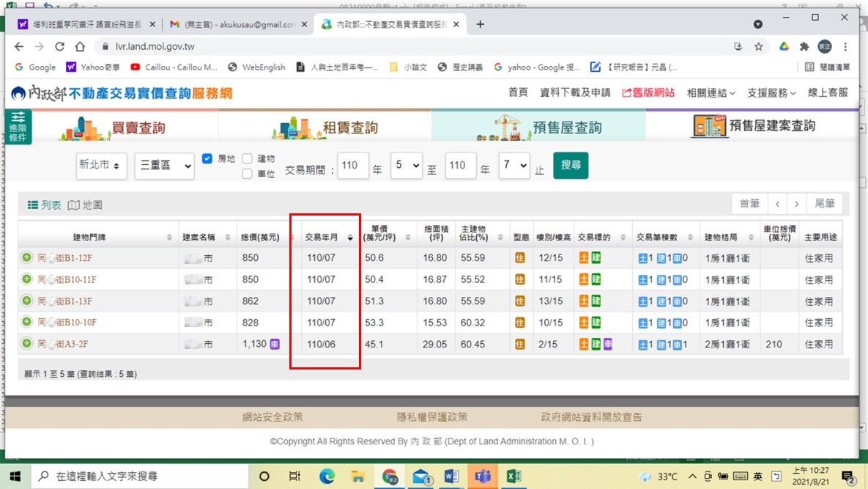Open the 隱私權保護政策 footer link
This screenshot has width=868, height=489.
[x=431, y=417]
